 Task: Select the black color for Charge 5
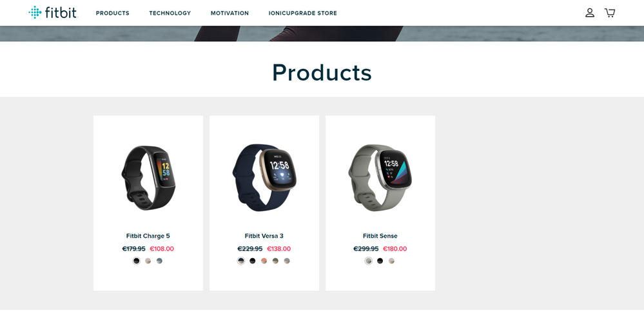[x=137, y=261]
